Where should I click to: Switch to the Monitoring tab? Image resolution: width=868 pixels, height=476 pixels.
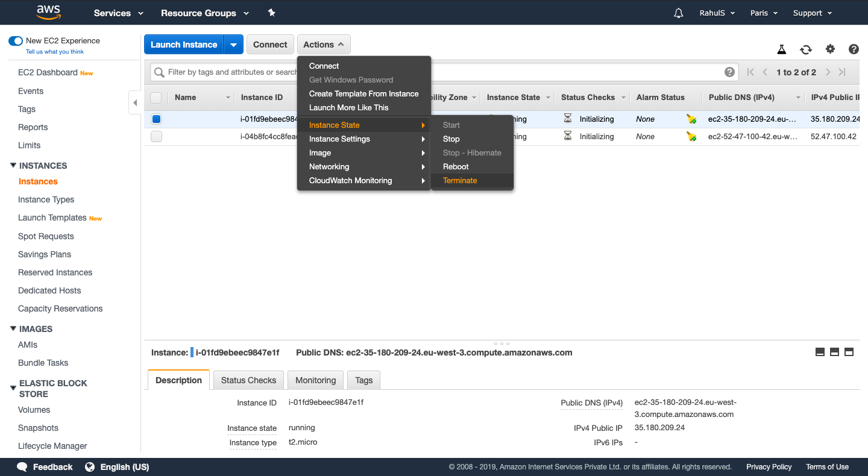click(315, 380)
